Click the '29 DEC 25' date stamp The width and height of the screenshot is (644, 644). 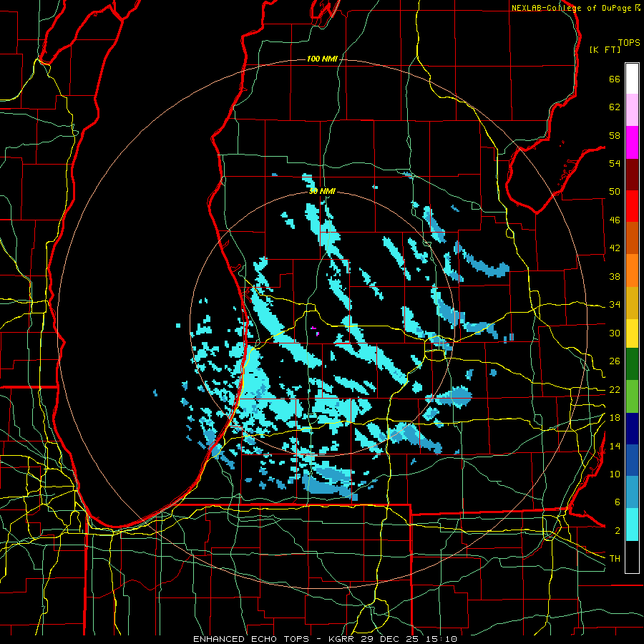click(x=391, y=639)
